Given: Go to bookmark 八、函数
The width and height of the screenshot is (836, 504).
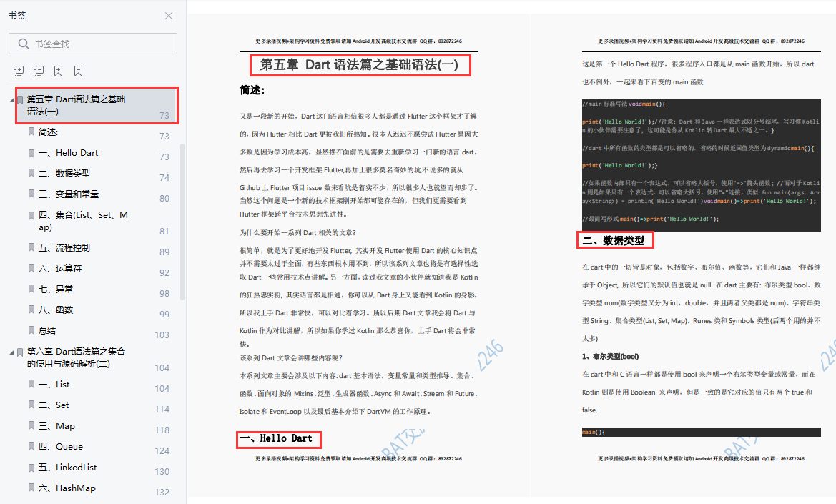Looking at the screenshot, I should [56, 310].
